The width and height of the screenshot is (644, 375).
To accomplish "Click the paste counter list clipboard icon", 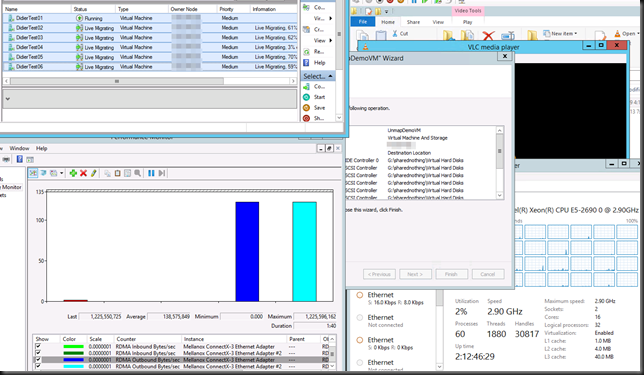I will click(117, 173).
